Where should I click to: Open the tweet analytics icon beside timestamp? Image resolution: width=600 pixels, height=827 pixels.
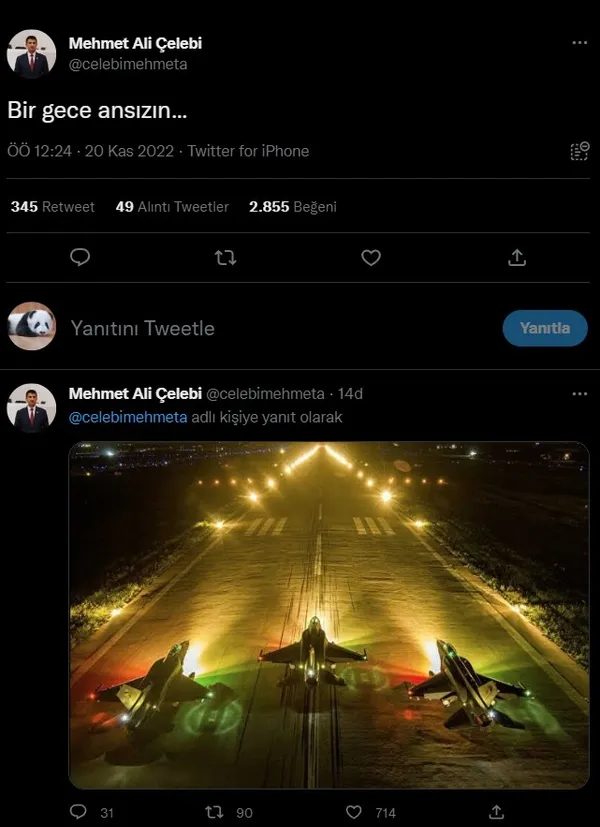click(x=579, y=151)
